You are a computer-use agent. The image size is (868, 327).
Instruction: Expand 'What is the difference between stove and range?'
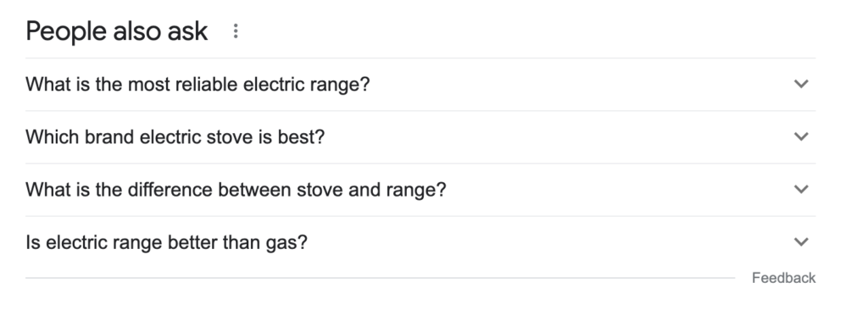pos(420,189)
